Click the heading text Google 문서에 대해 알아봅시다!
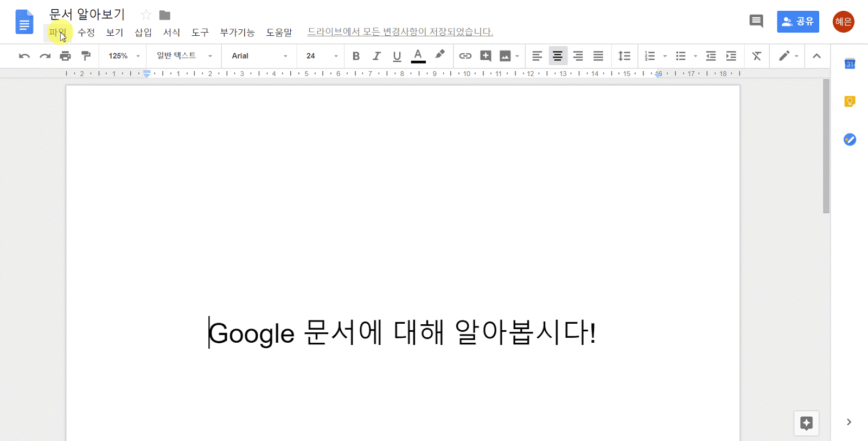 click(x=403, y=332)
